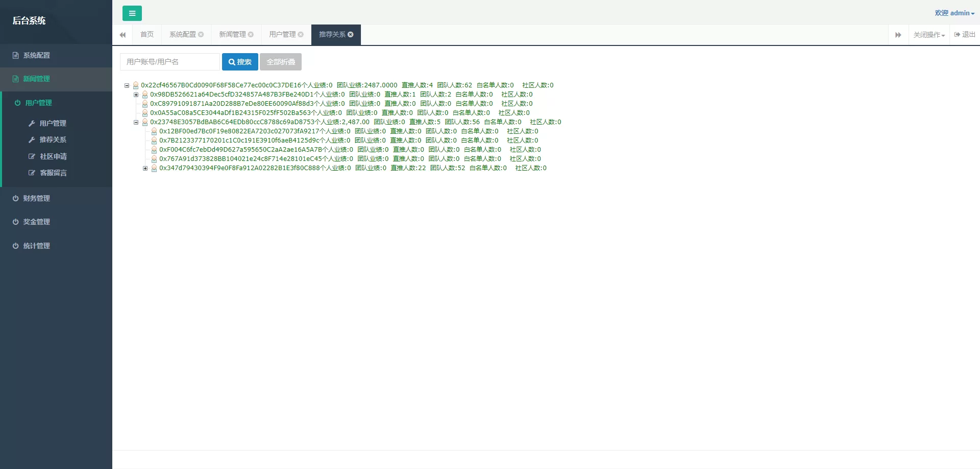
Task: Close the 用户管理 tab
Action: coord(301,35)
